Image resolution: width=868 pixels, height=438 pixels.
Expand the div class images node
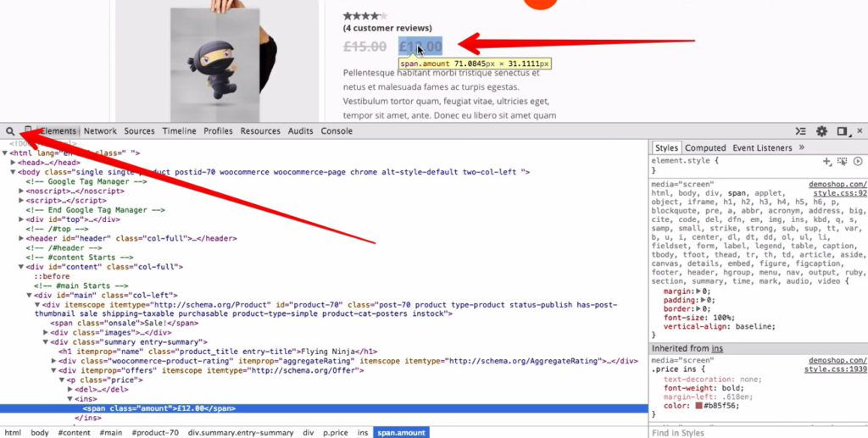pyautogui.click(x=46, y=332)
